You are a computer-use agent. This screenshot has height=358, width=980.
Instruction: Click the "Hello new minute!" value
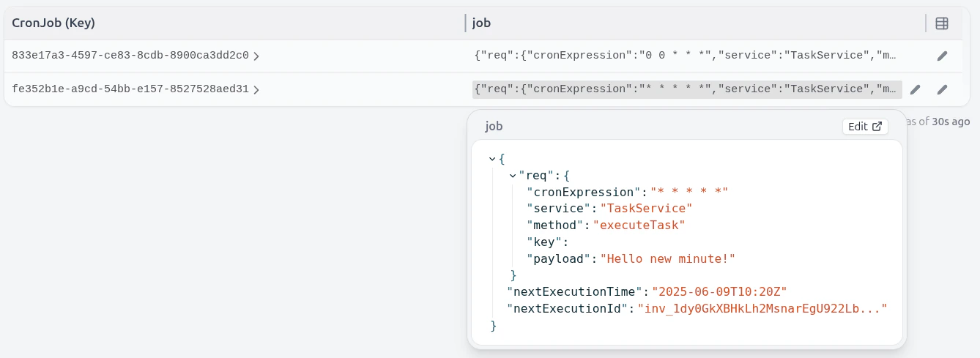667,259
